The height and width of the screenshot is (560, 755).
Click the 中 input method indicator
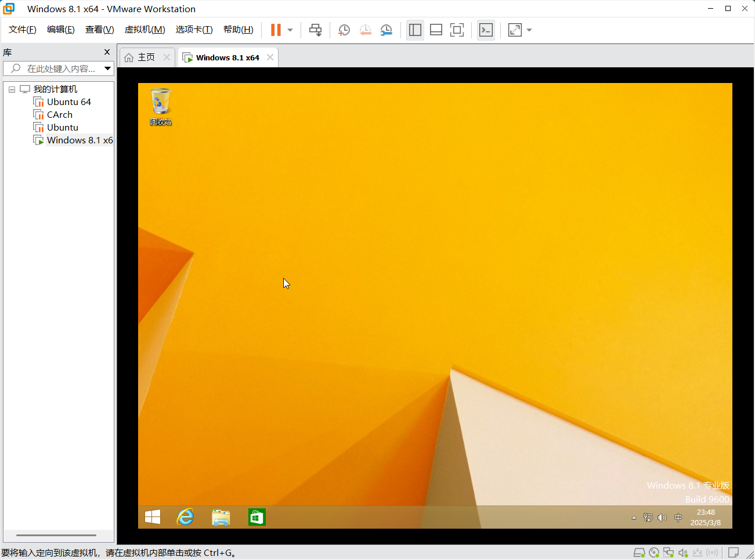pyautogui.click(x=678, y=518)
